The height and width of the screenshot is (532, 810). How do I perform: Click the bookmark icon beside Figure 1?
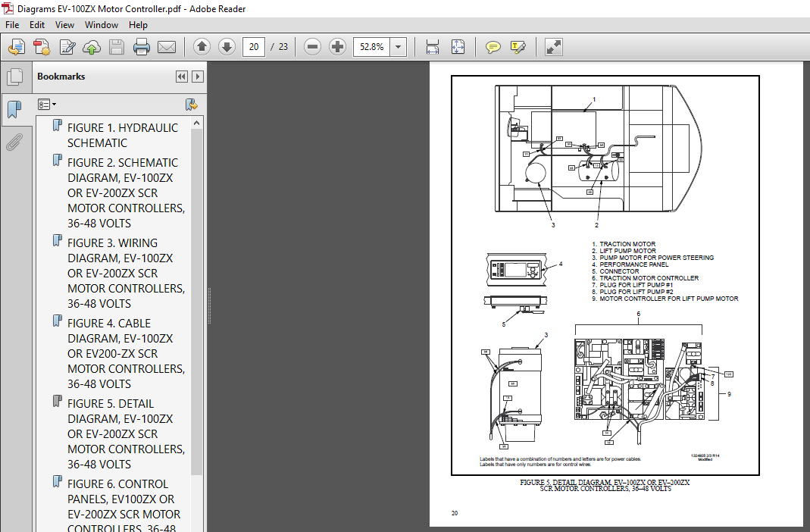click(x=58, y=126)
